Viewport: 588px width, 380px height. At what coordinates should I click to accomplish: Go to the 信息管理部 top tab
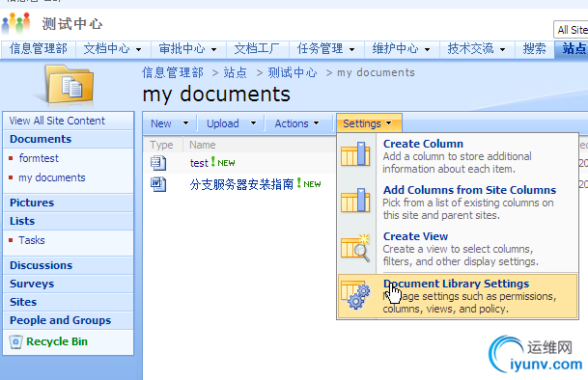tap(39, 49)
